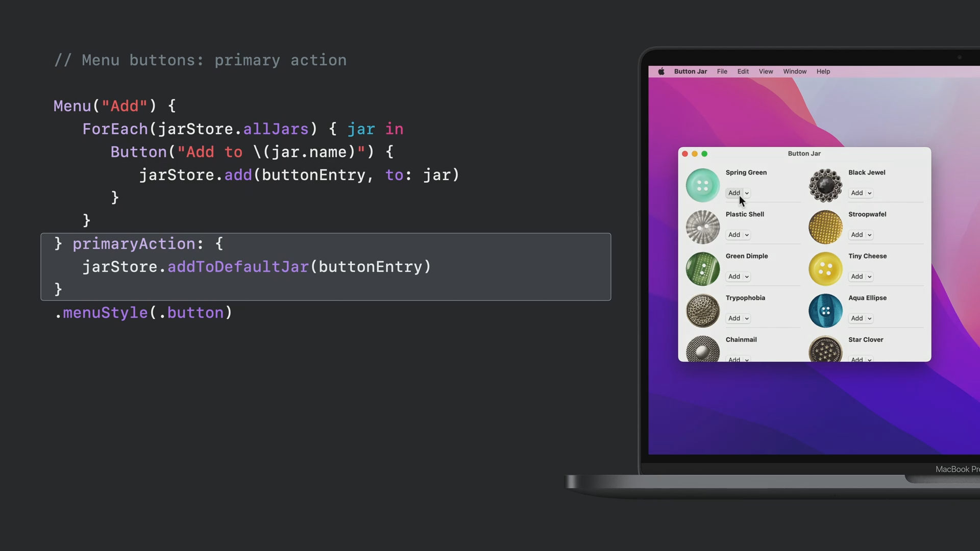This screenshot has height=551, width=980.
Task: Click the Green Dimple button image
Action: coord(703,269)
